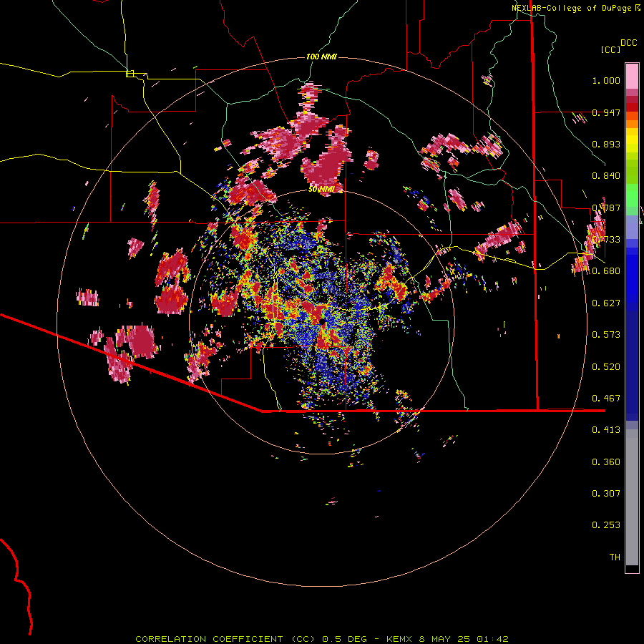Viewport: 644px width, 644px height.
Task: Select the 1.000 colorbar value label
Action: (606, 80)
